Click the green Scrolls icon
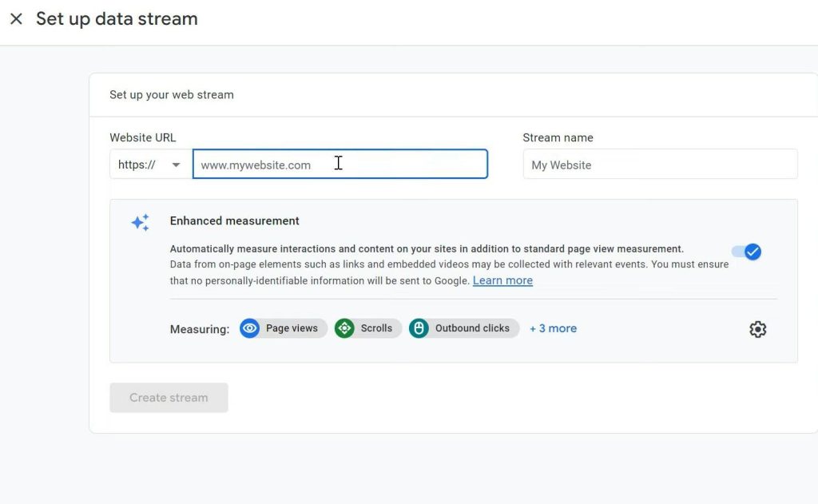The image size is (818, 504). (344, 328)
